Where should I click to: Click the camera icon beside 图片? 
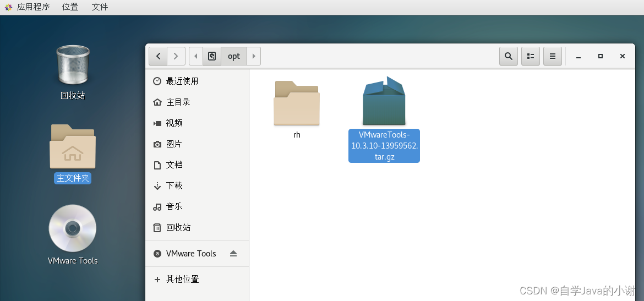(x=157, y=144)
